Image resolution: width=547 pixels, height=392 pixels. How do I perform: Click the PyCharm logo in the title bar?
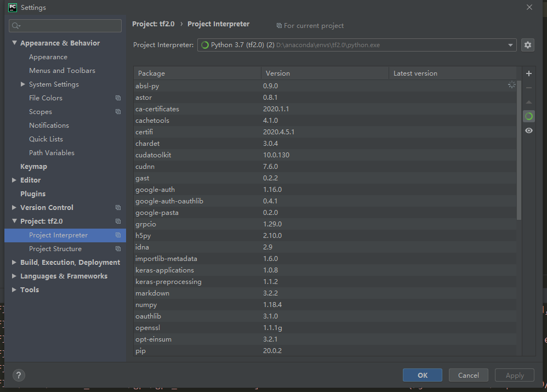pos(13,7)
